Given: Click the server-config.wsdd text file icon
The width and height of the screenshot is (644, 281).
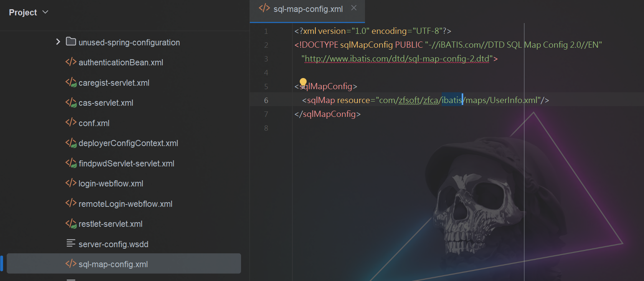Looking at the screenshot, I should click(71, 244).
